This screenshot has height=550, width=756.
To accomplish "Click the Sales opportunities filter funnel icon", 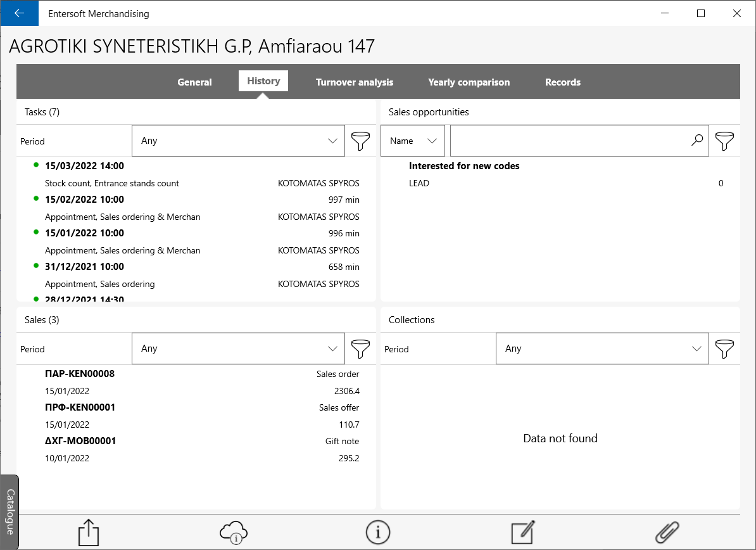I will [724, 141].
